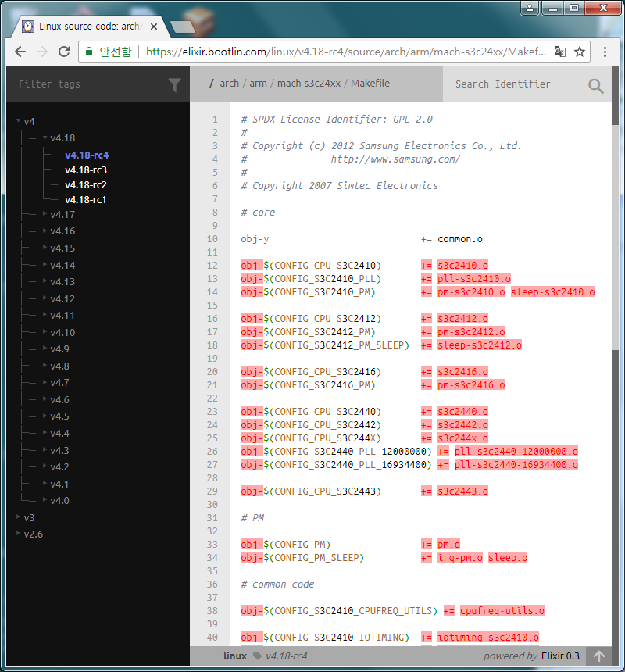This screenshot has width=625, height=672.
Task: Open the s3c2443.o identifier link
Action: [x=462, y=491]
